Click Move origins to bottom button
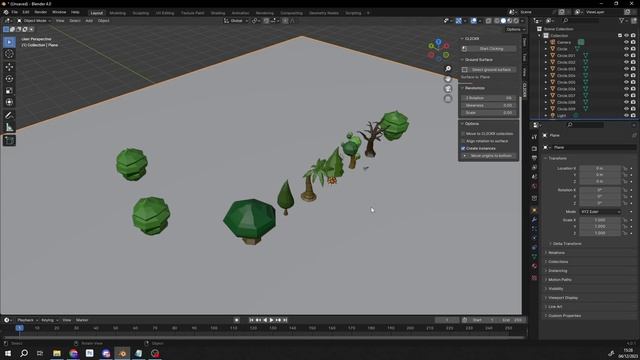The width and height of the screenshot is (640, 360). [489, 156]
